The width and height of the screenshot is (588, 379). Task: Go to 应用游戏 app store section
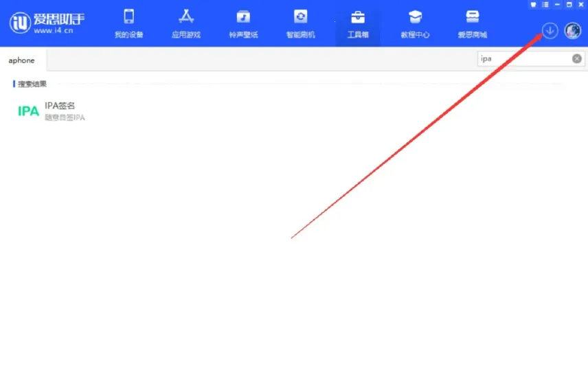(185, 24)
